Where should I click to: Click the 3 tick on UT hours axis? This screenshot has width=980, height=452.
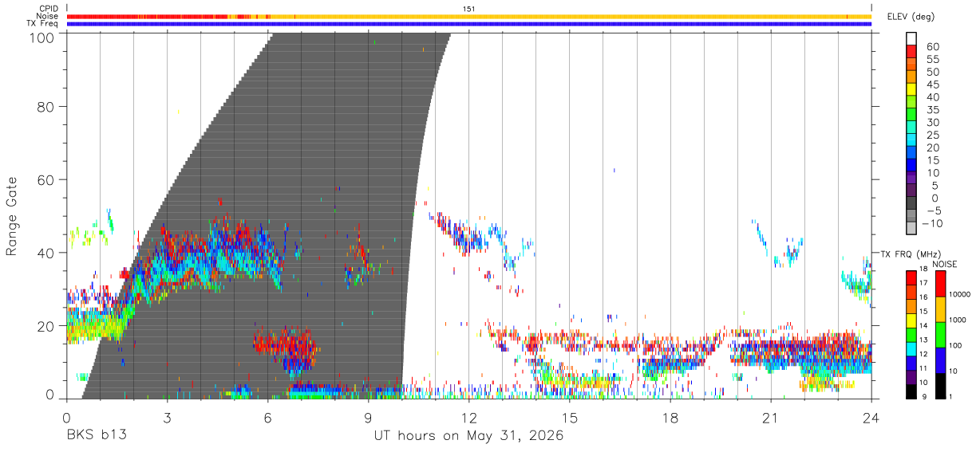167,418
